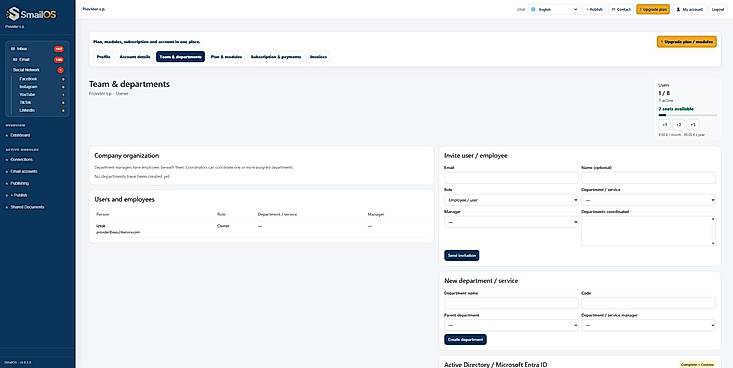The image size is (733, 368).
Task: Click the Inbox unread count badge
Action: 58,49
